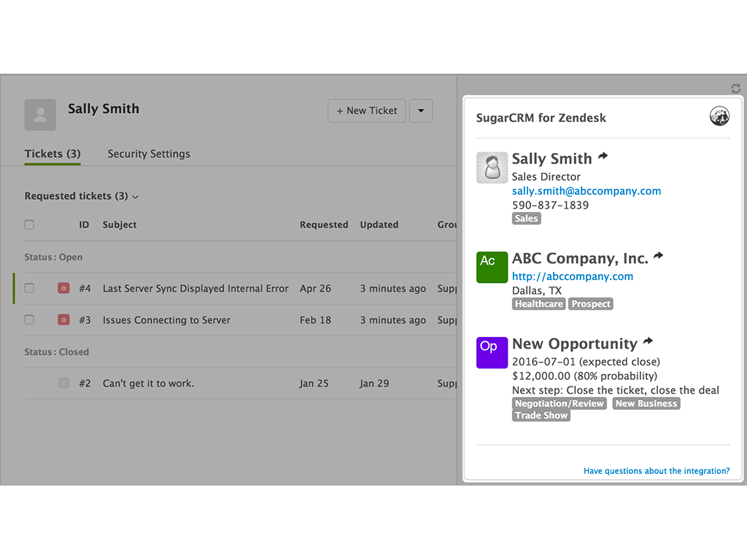Click the refresh icon above the SugarCRM panel
This screenshot has width=747, height=560.
tap(736, 89)
